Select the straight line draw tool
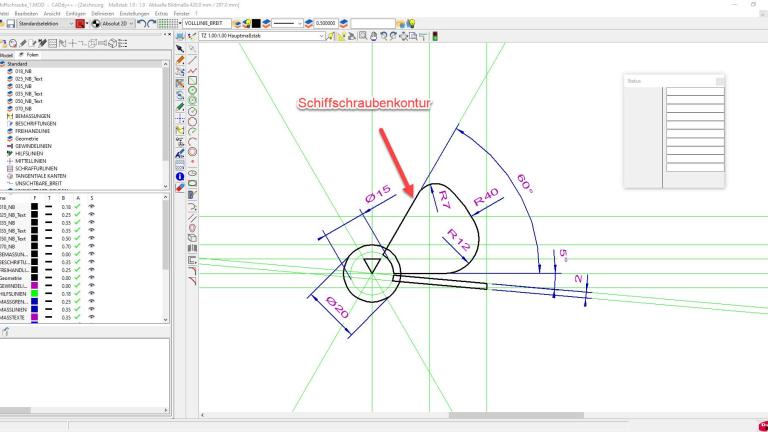 pyautogui.click(x=192, y=60)
